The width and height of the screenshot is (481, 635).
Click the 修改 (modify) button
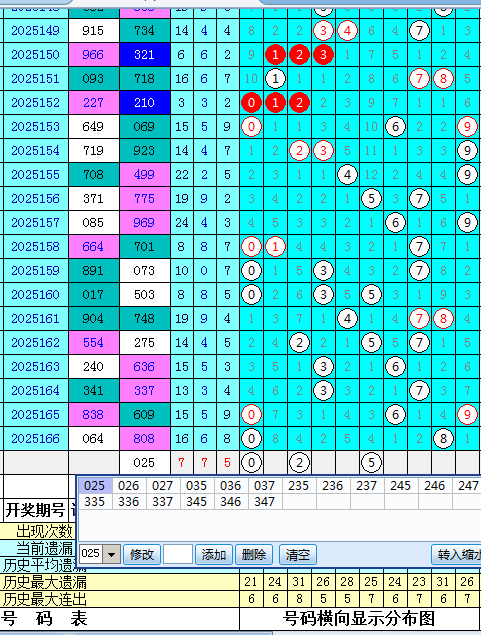[142, 554]
